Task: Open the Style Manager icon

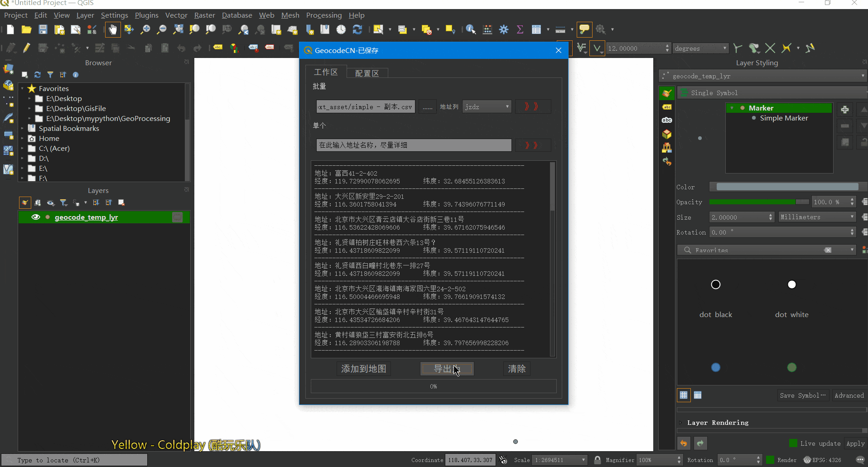Action: 92,30
